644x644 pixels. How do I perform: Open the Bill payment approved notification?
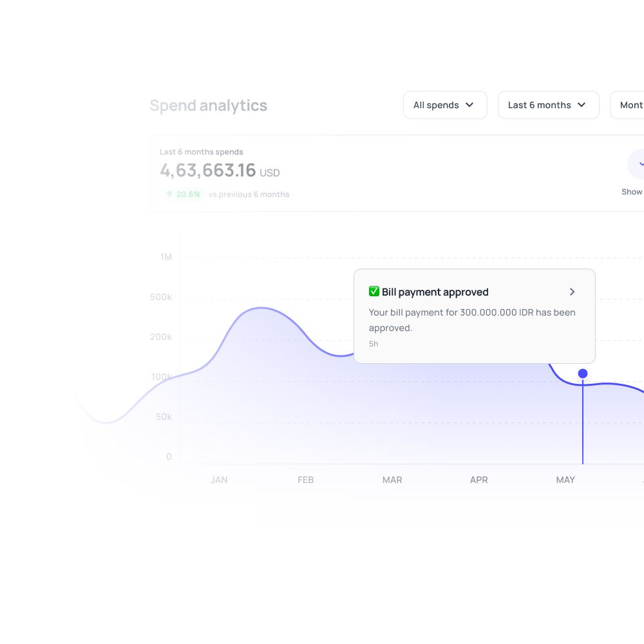click(x=435, y=292)
